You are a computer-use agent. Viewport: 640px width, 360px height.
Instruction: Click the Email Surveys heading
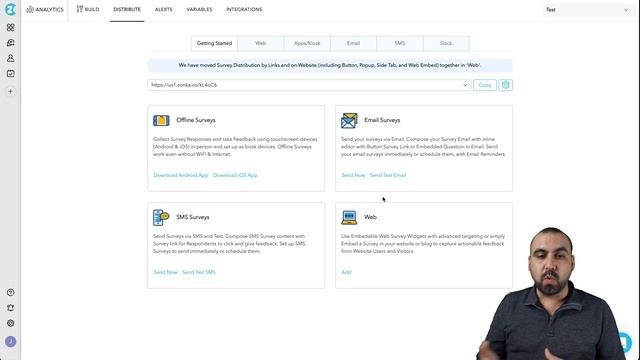[x=382, y=120]
